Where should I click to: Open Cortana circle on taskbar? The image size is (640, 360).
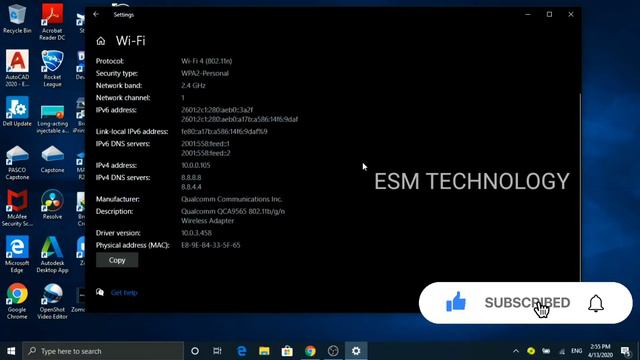pyautogui.click(x=195, y=351)
